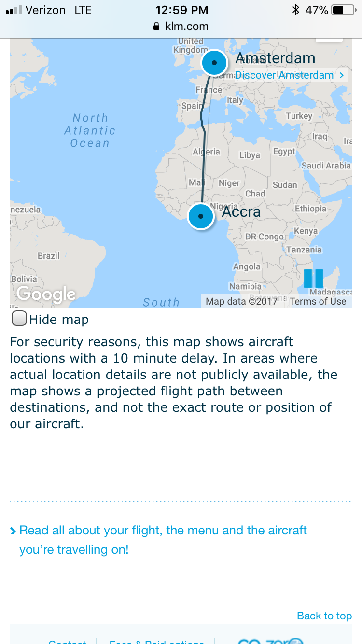Image resolution: width=362 pixels, height=644 pixels.
Task: Open the Discover Amsterdam link
Action: (x=284, y=75)
